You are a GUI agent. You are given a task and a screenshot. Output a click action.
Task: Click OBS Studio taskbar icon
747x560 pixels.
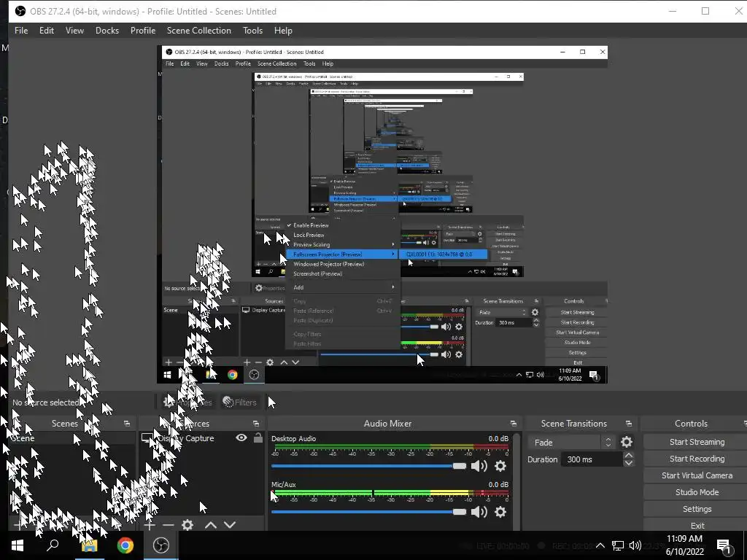[161, 545]
